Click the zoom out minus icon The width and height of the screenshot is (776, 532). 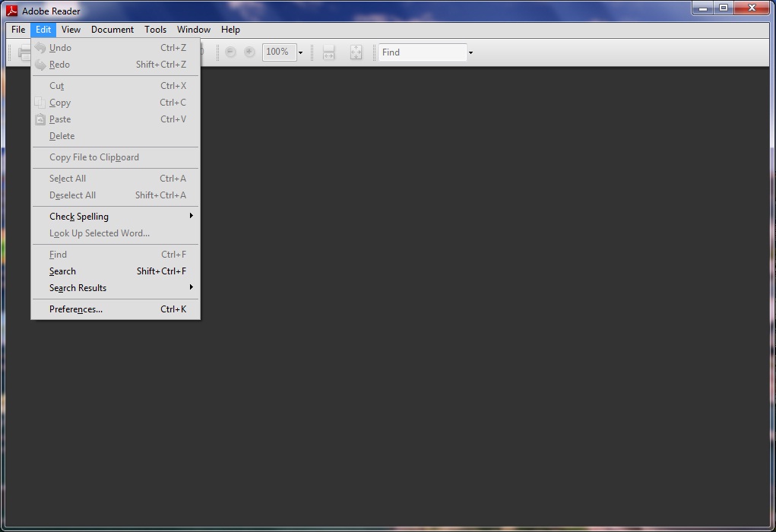(230, 52)
